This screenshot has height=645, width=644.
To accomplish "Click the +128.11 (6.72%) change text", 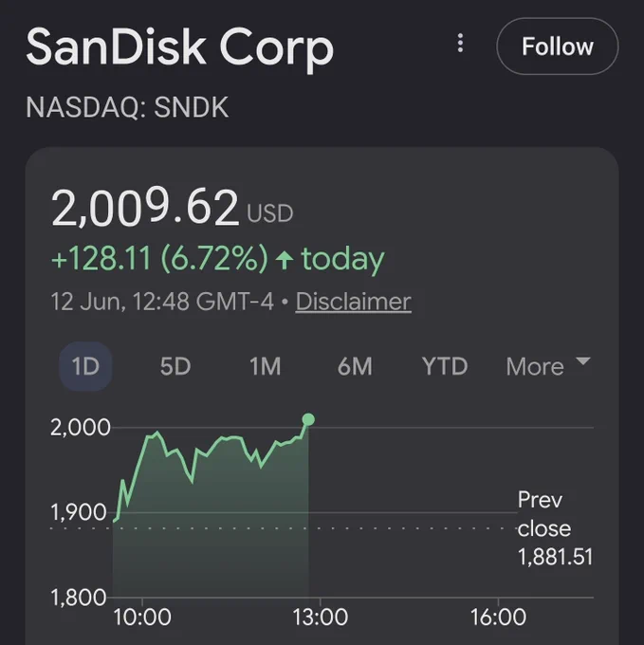I will (159, 259).
